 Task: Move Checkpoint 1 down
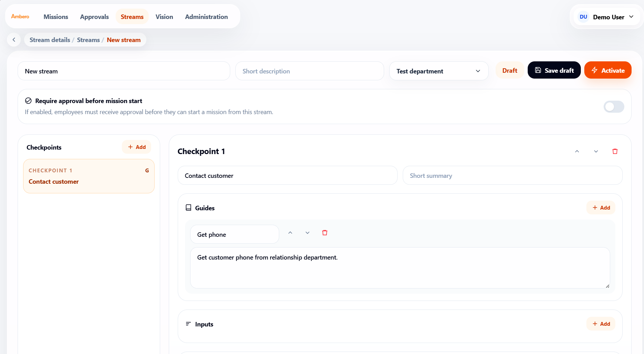(x=596, y=151)
